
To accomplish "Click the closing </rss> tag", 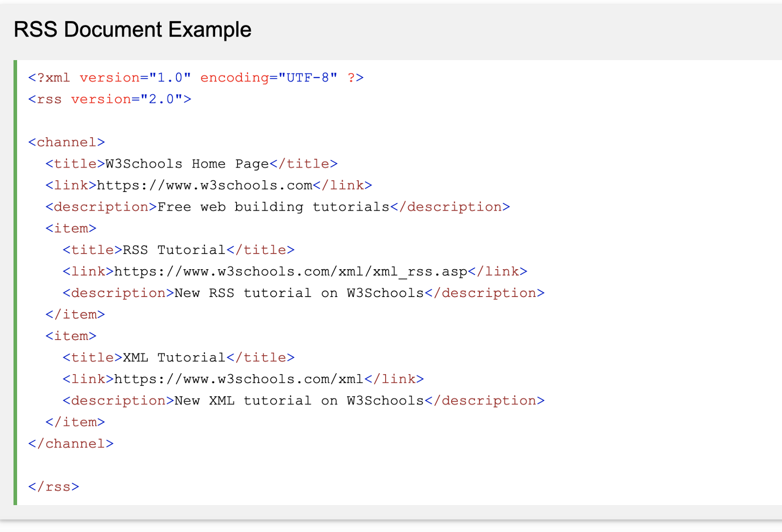I will (54, 487).
